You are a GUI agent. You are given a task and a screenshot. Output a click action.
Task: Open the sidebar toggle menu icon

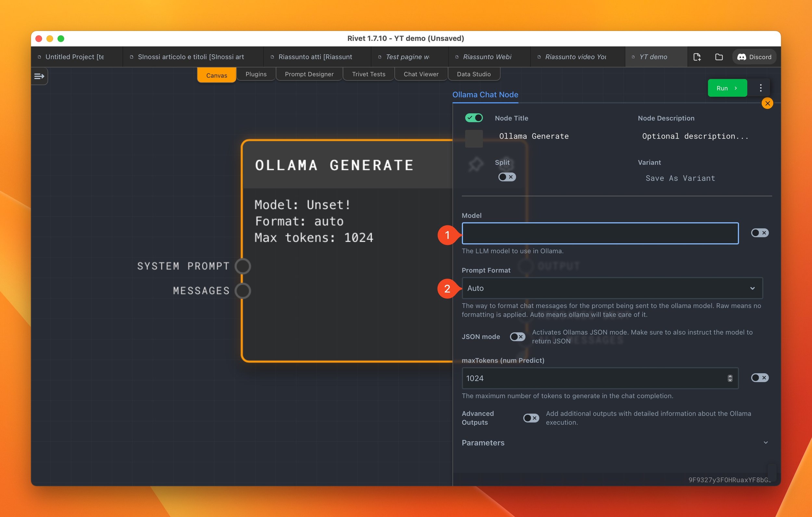39,76
